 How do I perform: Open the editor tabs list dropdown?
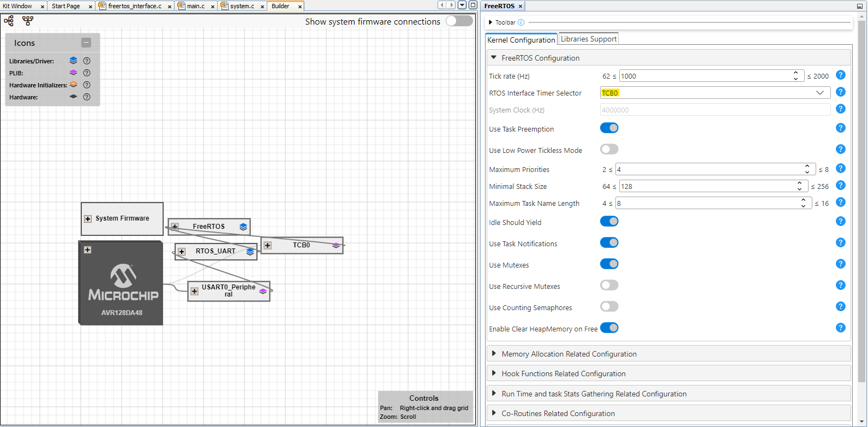coord(462,5)
